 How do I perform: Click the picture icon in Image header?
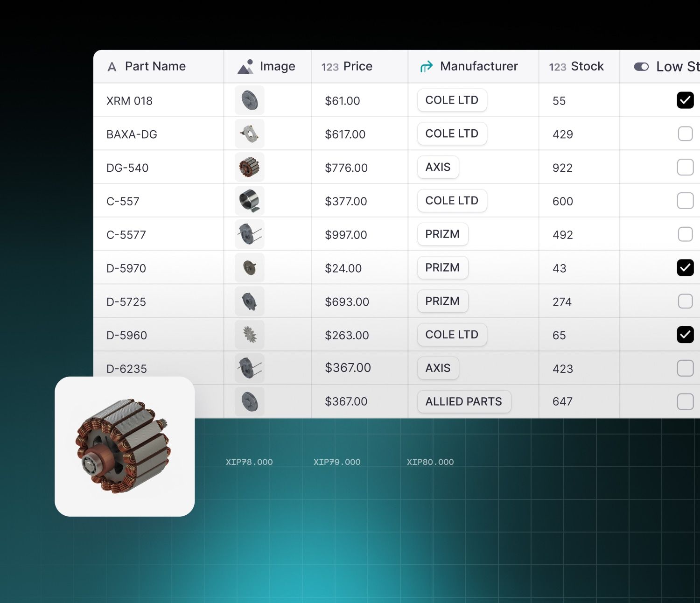coord(245,67)
